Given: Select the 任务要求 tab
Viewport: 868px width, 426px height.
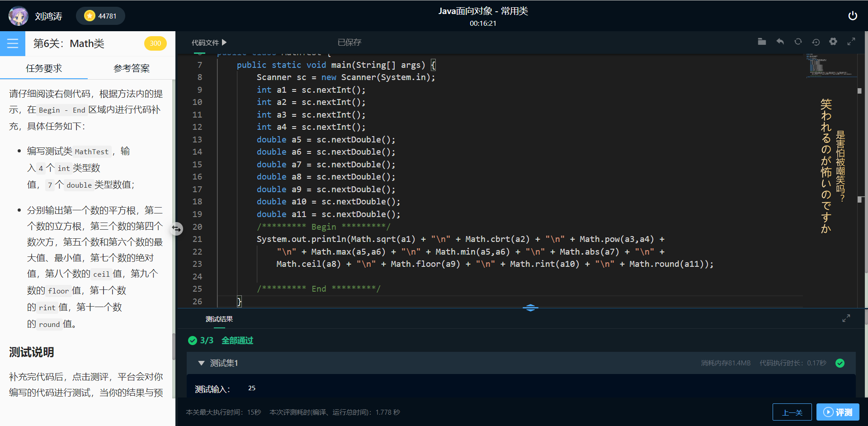Looking at the screenshot, I should coord(44,68).
